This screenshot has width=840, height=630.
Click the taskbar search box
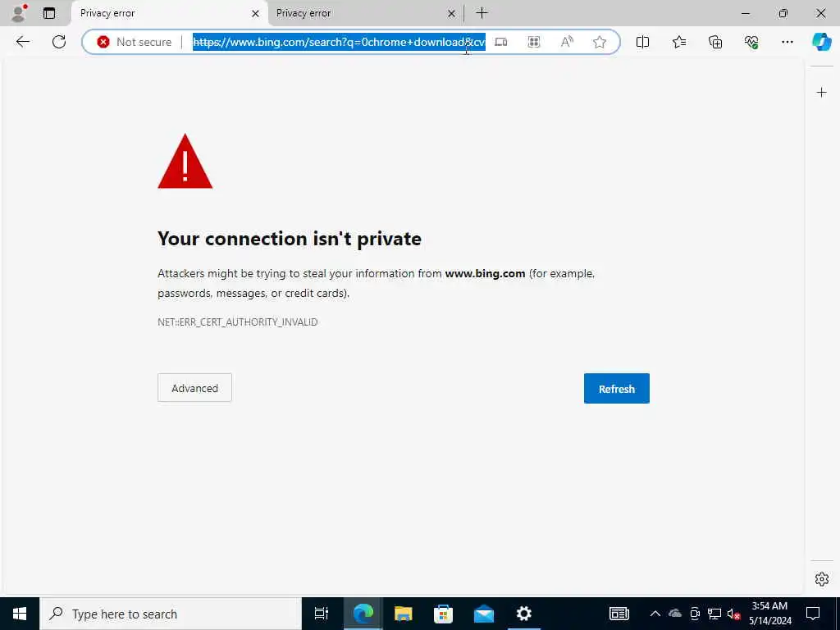point(171,614)
